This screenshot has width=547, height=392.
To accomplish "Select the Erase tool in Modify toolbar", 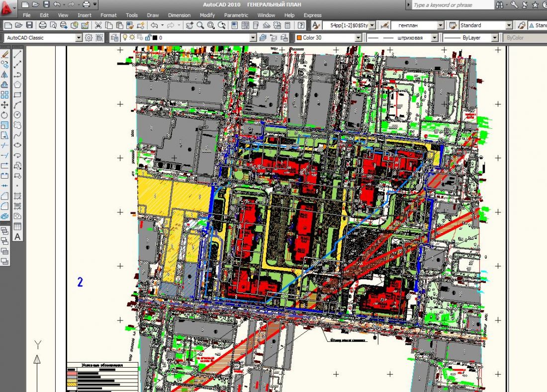I will tap(5, 54).
